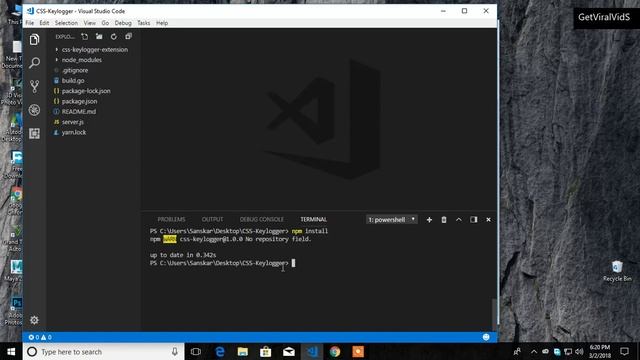
Task: Click the Windows Start button
Action: pyautogui.click(x=11, y=351)
